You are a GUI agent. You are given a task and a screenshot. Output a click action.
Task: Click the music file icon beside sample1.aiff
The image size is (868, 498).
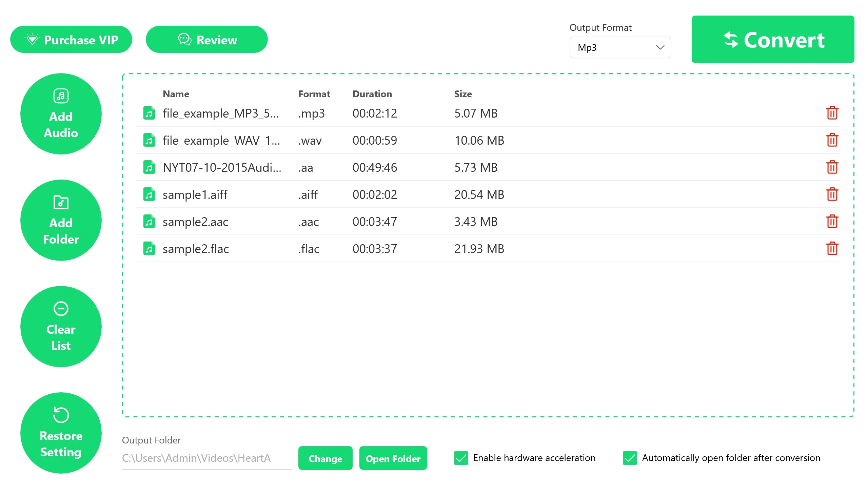(x=149, y=194)
